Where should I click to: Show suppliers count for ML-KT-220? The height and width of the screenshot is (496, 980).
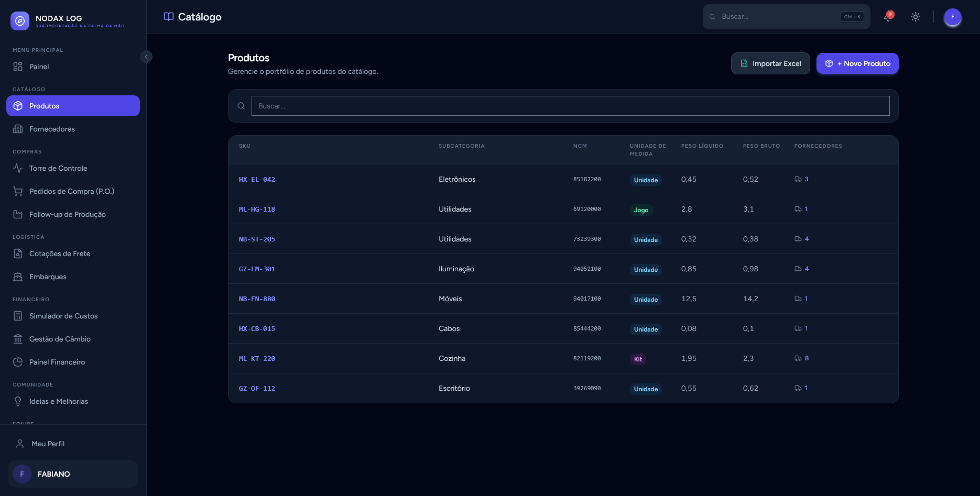802,358
